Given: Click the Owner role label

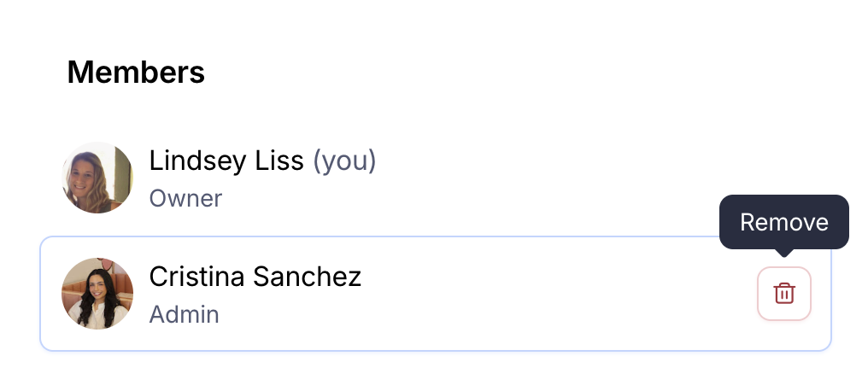Looking at the screenshot, I should [185, 199].
